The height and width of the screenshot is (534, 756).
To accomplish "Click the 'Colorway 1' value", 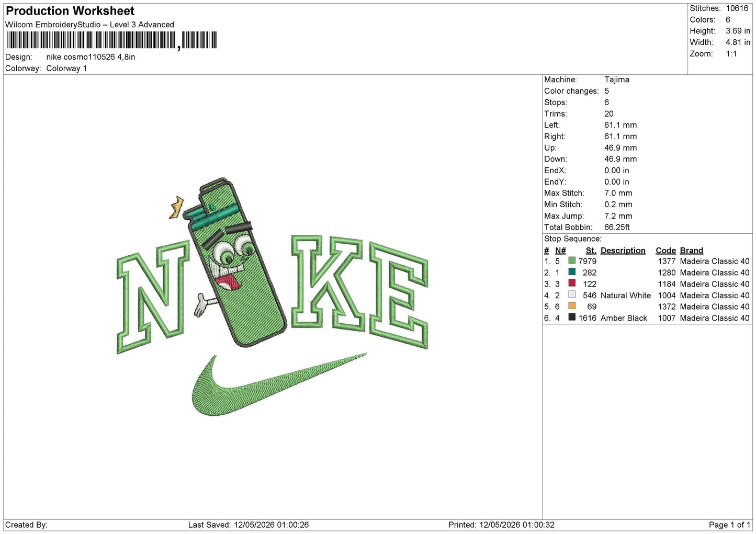I will [x=66, y=69].
